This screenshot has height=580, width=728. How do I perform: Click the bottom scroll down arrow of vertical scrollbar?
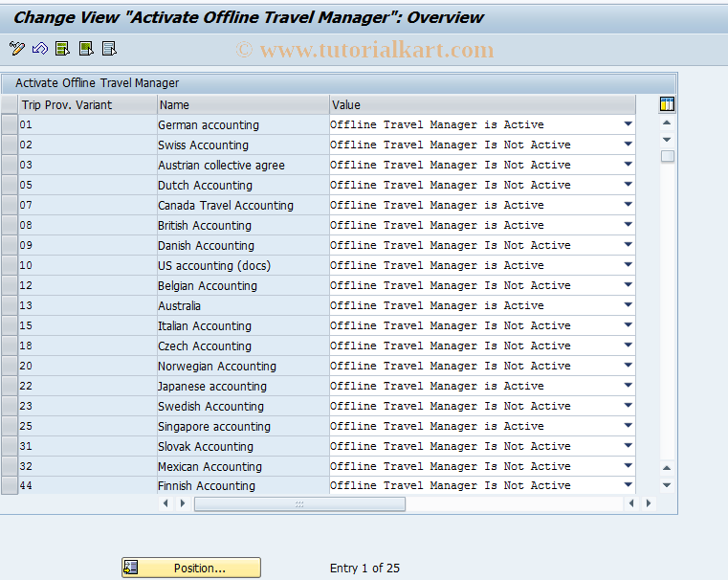pos(667,485)
